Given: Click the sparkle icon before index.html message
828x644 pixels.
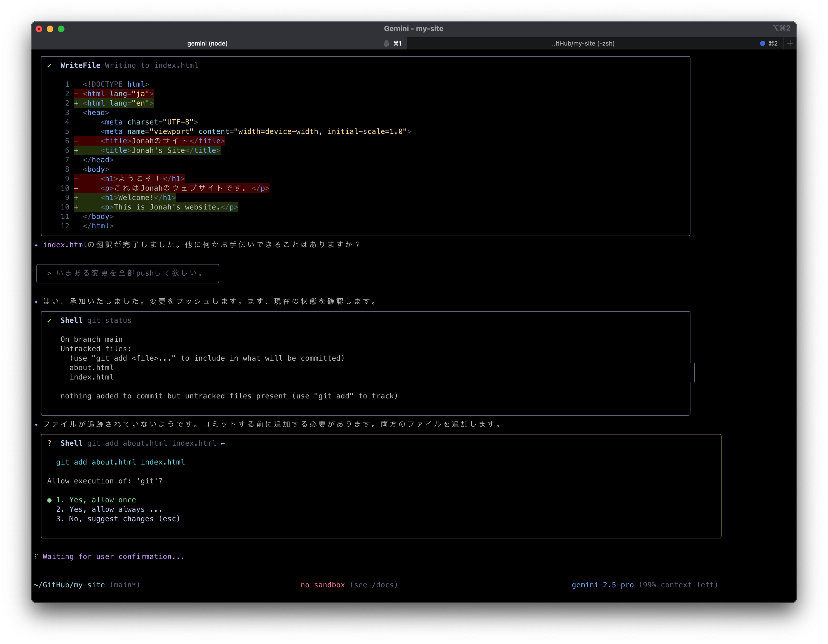Looking at the screenshot, I should click(36, 245).
